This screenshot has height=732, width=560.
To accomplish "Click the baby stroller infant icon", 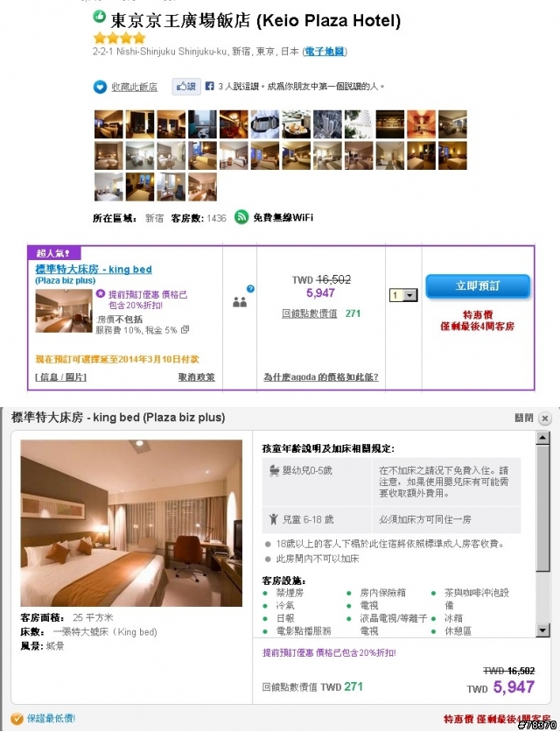I will pos(275,470).
